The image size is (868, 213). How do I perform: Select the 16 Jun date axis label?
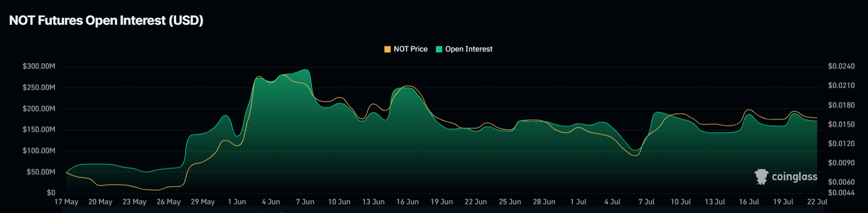click(407, 201)
